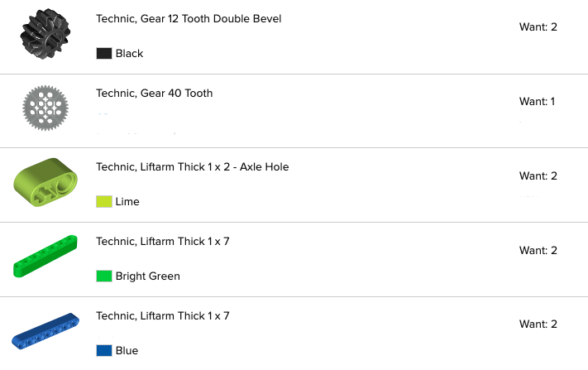Click the Bright Green color name label
The width and height of the screenshot is (588, 370).
148,276
